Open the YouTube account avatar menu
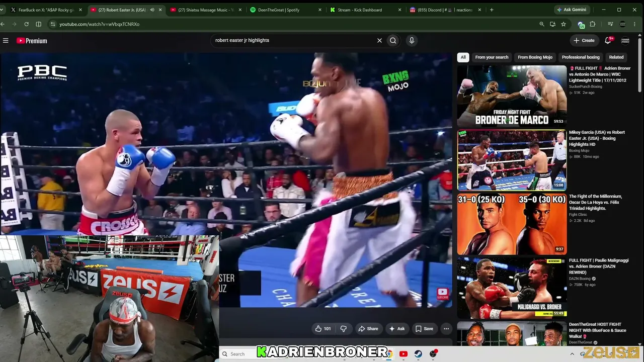 click(x=625, y=40)
